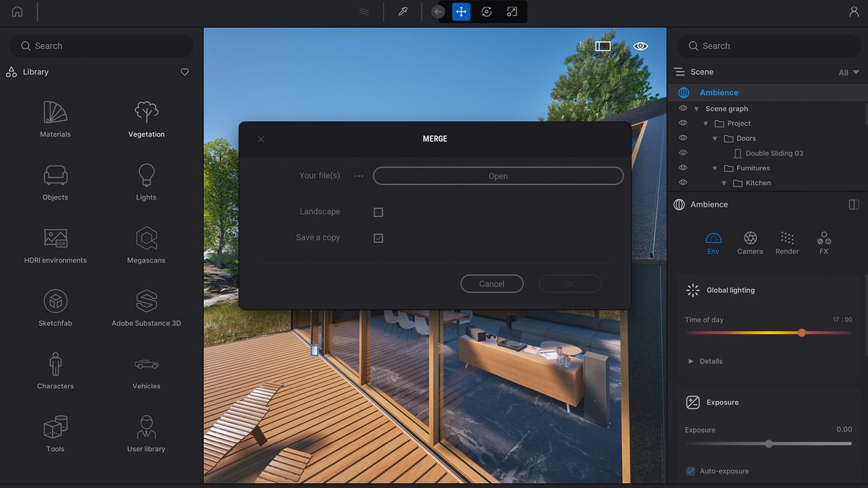868x488 pixels.
Task: Select the Rotate tool in the toolbar
Action: coord(486,12)
